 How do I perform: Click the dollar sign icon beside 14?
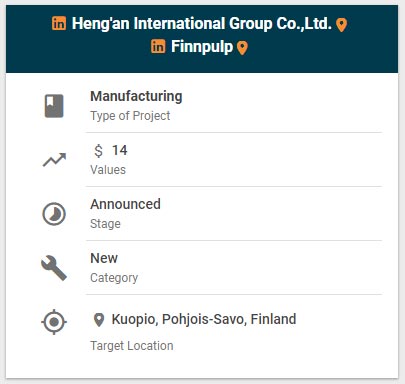tap(98, 151)
